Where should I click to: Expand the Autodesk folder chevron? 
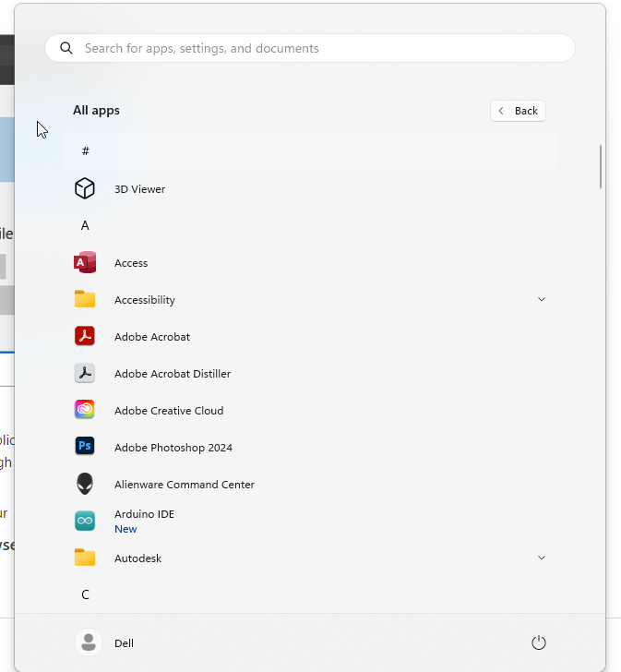click(x=542, y=558)
